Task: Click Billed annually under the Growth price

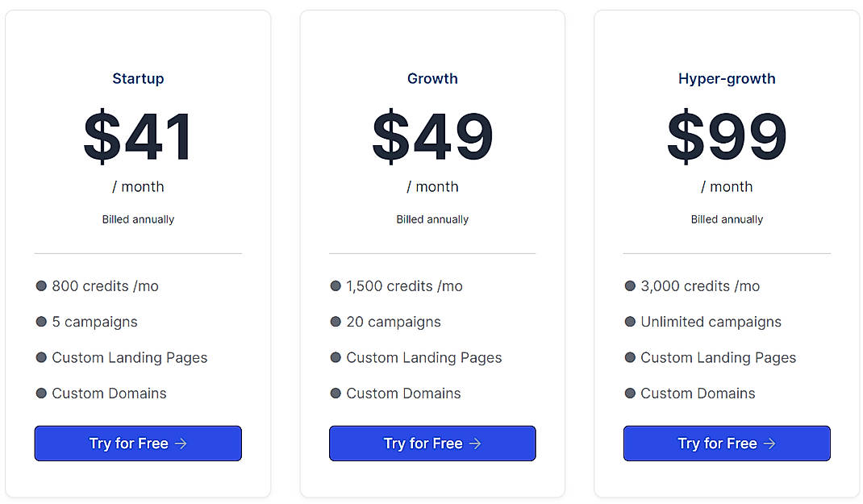Action: 432,219
